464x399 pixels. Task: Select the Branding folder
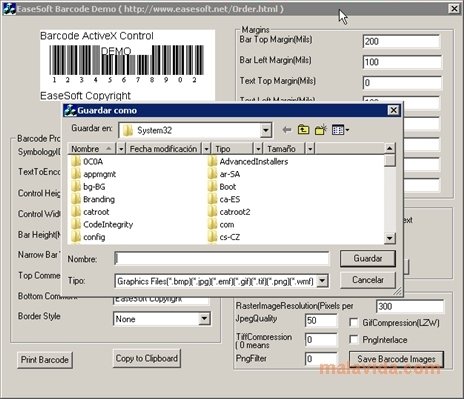(x=93, y=199)
